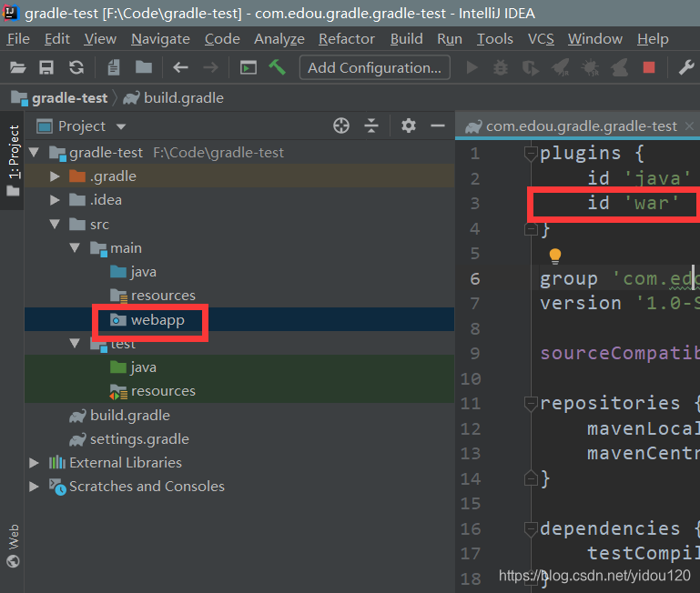Image resolution: width=700 pixels, height=593 pixels.
Task: Click the rocket icon left of Stop
Action: point(620,68)
